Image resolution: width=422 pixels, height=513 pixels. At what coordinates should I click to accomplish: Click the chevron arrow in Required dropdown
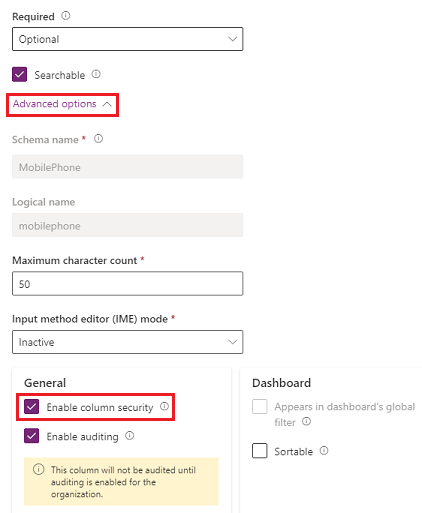coord(233,39)
